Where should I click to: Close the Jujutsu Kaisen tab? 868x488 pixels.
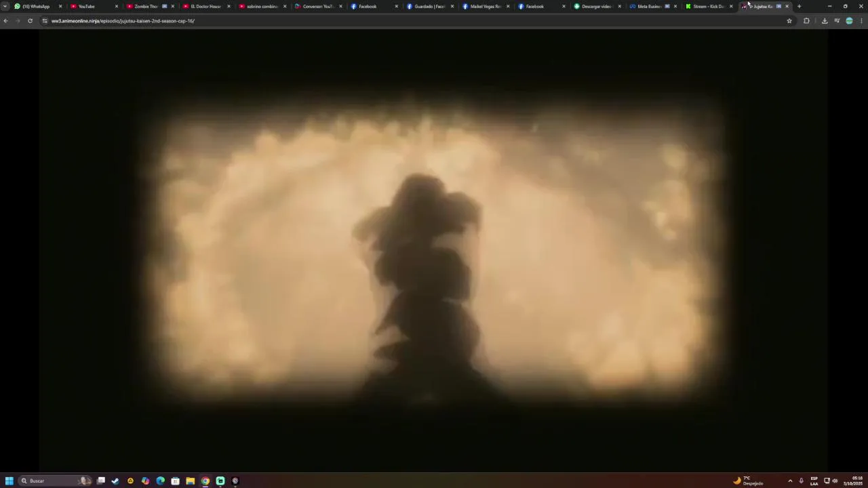tap(787, 6)
